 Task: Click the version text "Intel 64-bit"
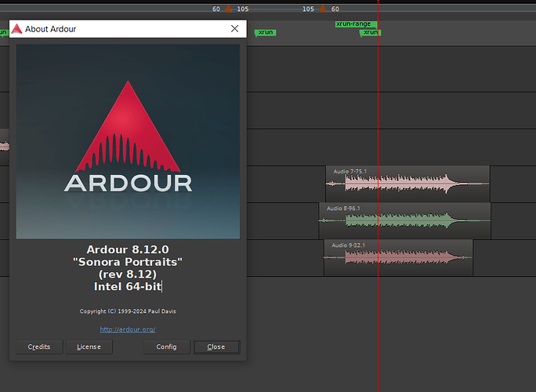(128, 287)
